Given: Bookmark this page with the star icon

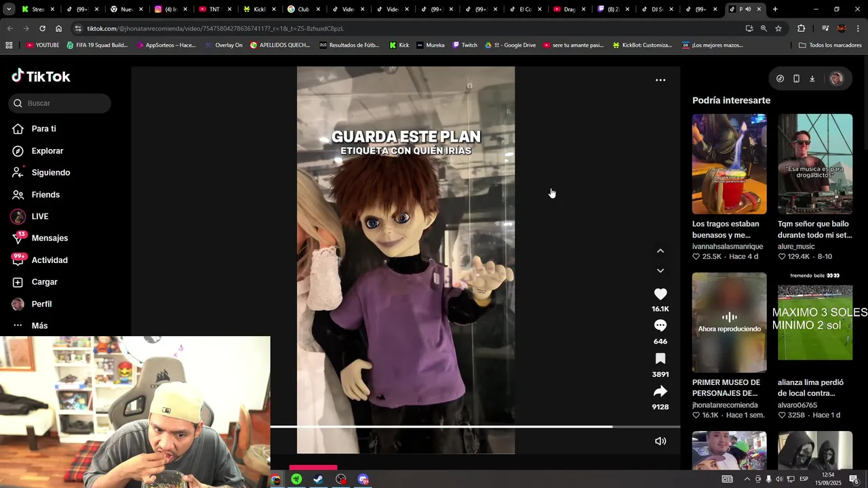Looking at the screenshot, I should (778, 28).
